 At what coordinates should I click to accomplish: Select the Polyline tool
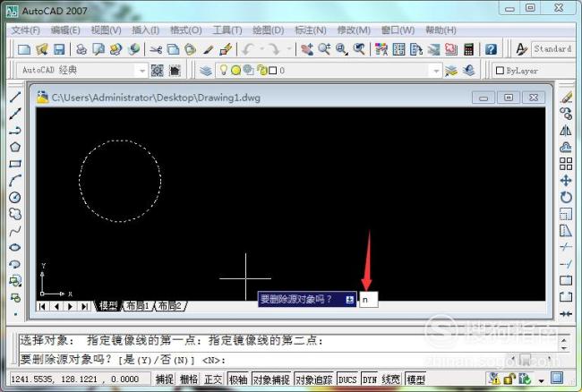(x=15, y=131)
